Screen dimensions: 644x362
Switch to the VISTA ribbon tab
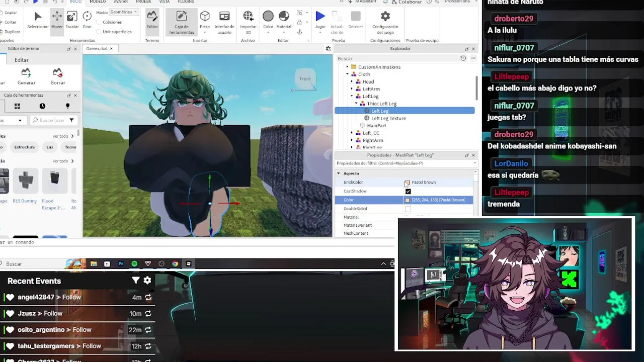tap(165, 2)
